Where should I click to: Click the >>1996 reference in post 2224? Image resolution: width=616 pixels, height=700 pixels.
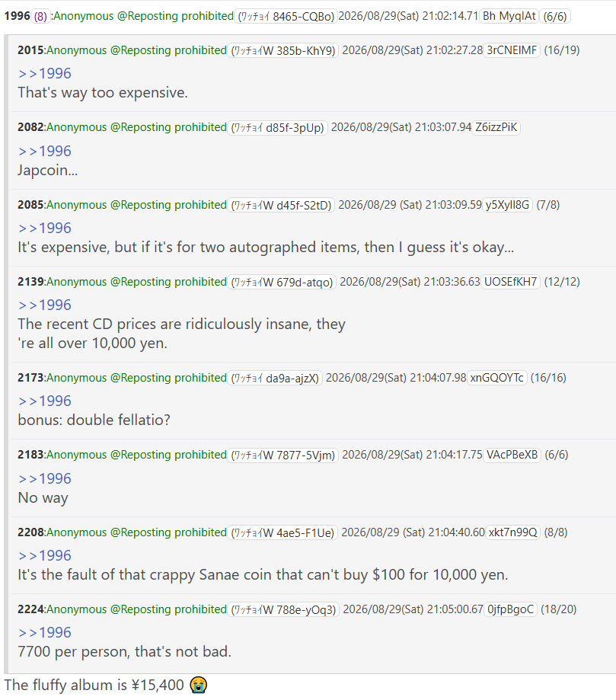(x=45, y=632)
